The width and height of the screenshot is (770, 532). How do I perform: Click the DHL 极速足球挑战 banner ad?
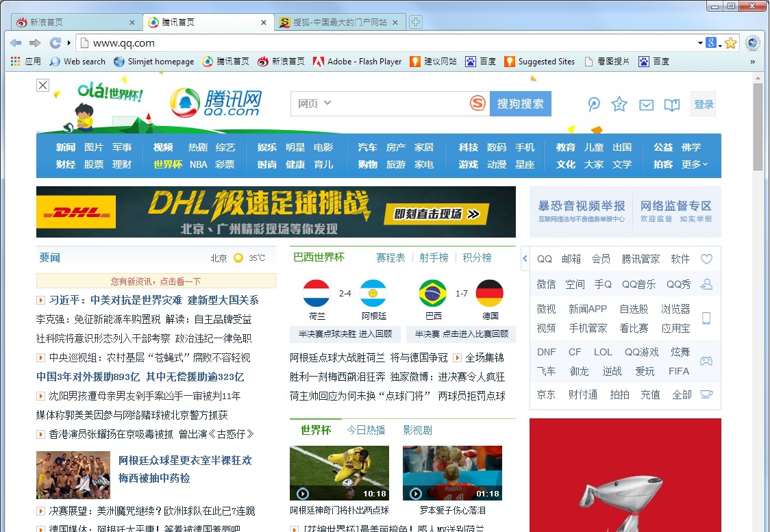(x=276, y=212)
